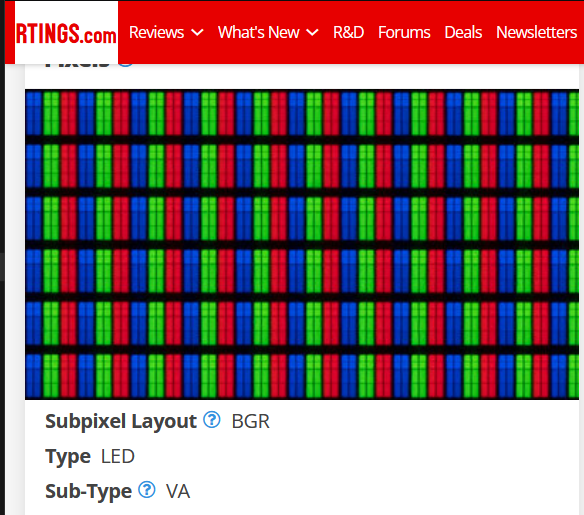Expand the What's New dropdown chevron
This screenshot has height=515, width=584.
pyautogui.click(x=312, y=33)
